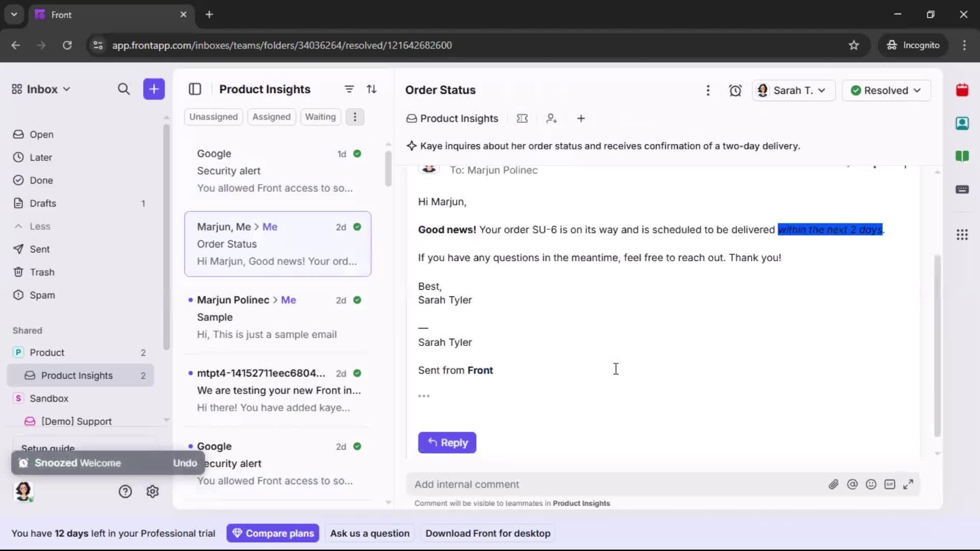The image size is (980, 551).
Task: Open the search icon in the inbox sidebar
Action: point(124,89)
